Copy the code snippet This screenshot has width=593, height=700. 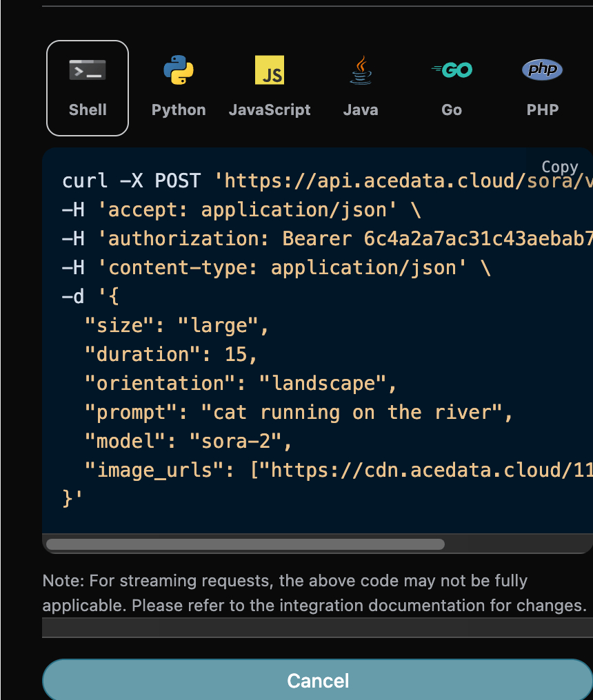[559, 167]
